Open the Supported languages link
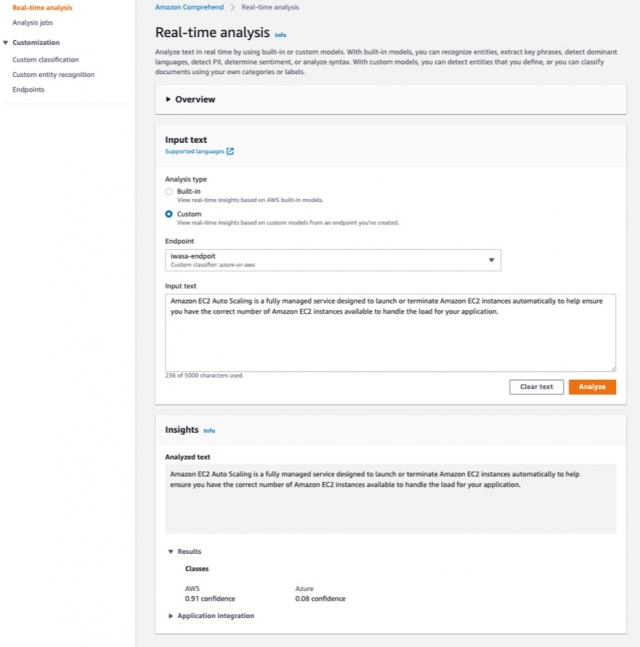Screen dimensions: 640x647 click(194, 152)
